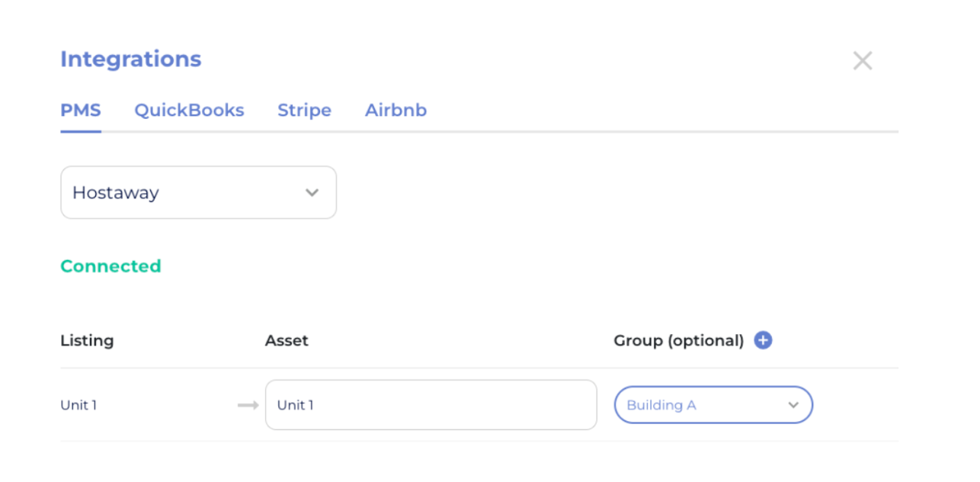This screenshot has height=482, width=980.
Task: Select the Listing column header
Action: tap(87, 341)
